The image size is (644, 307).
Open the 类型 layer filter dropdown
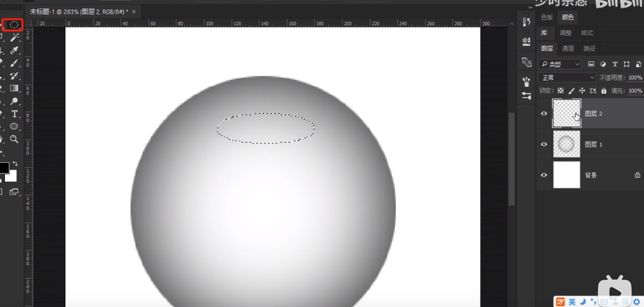pos(559,64)
